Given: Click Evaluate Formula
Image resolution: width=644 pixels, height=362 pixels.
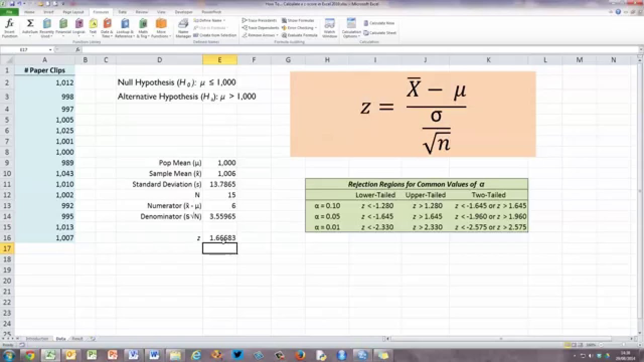Looking at the screenshot, I should pyautogui.click(x=300, y=35).
